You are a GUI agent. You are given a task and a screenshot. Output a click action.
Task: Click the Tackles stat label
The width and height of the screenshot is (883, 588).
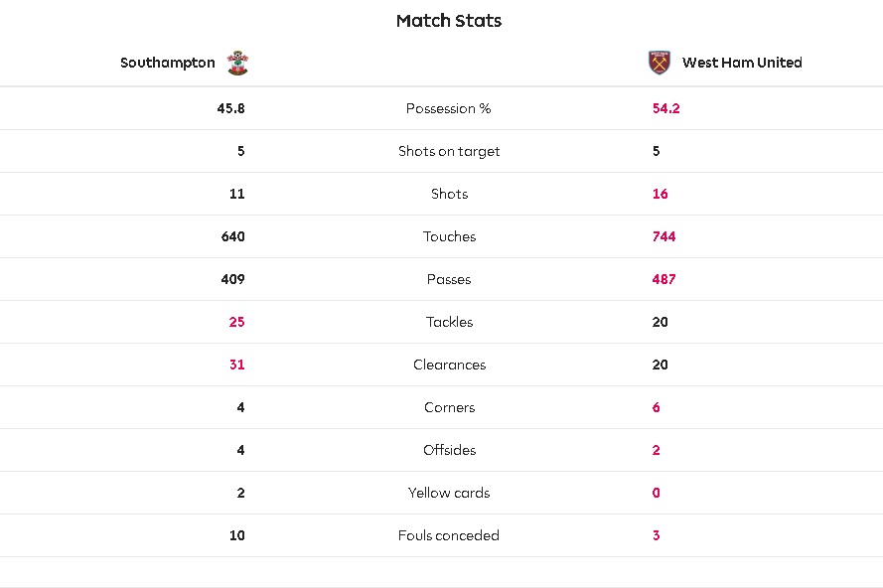coord(449,322)
